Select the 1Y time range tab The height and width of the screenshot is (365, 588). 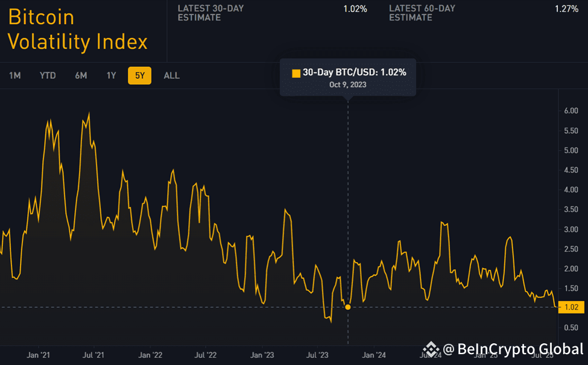(112, 76)
